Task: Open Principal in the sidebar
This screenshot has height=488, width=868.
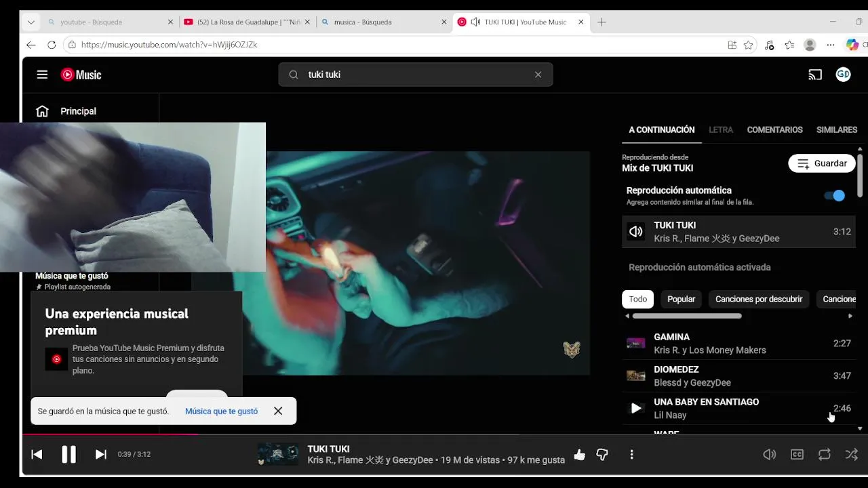Action: click(78, 111)
